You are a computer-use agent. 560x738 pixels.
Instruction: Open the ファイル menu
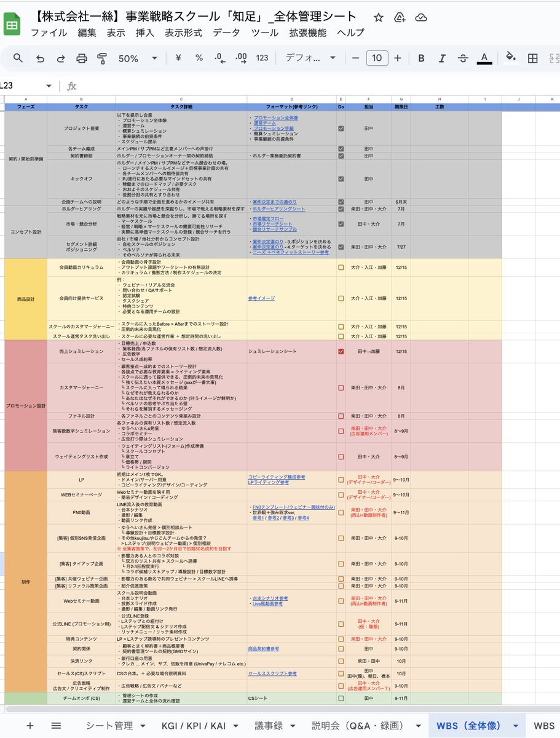click(49, 33)
